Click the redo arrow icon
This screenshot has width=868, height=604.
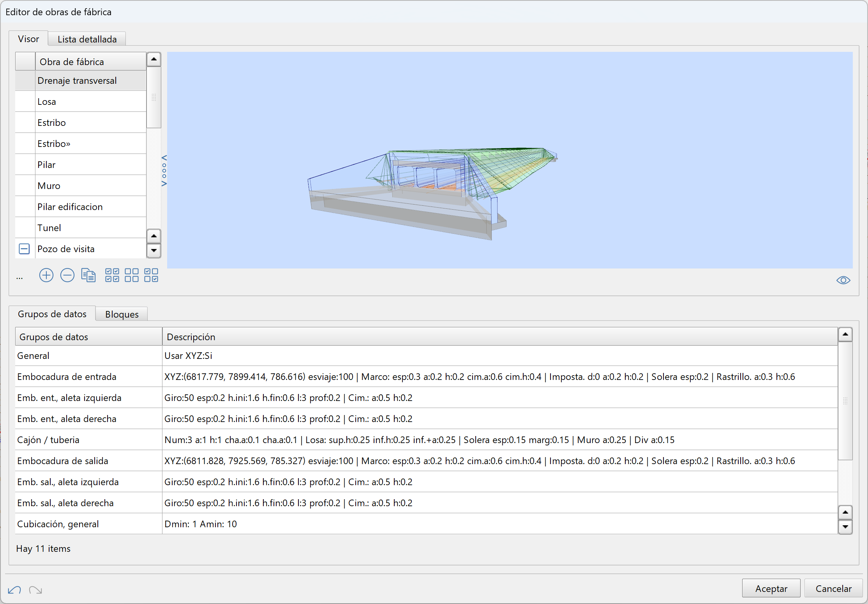(35, 590)
